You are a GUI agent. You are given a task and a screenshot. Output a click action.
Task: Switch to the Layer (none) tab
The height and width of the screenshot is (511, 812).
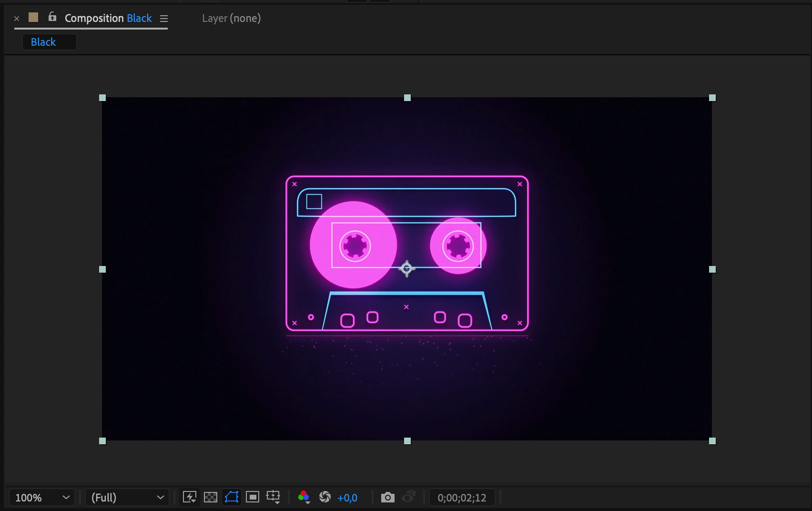[x=231, y=19]
